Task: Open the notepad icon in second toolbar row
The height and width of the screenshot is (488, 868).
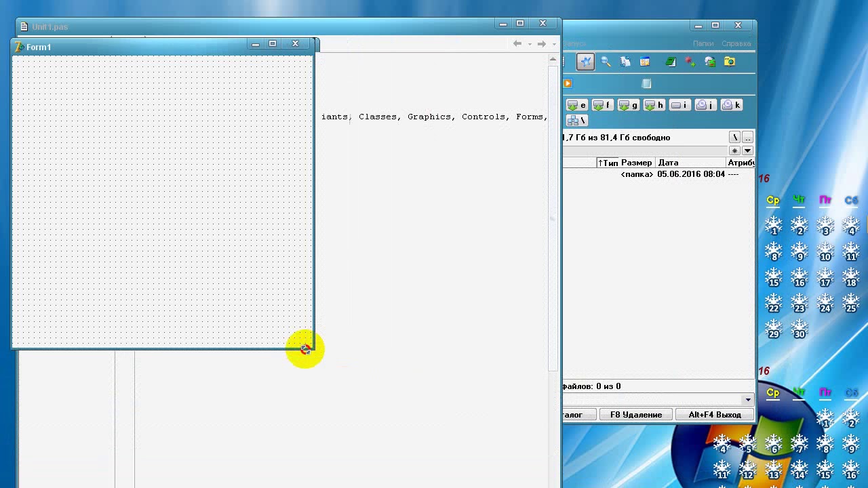Action: pyautogui.click(x=646, y=83)
